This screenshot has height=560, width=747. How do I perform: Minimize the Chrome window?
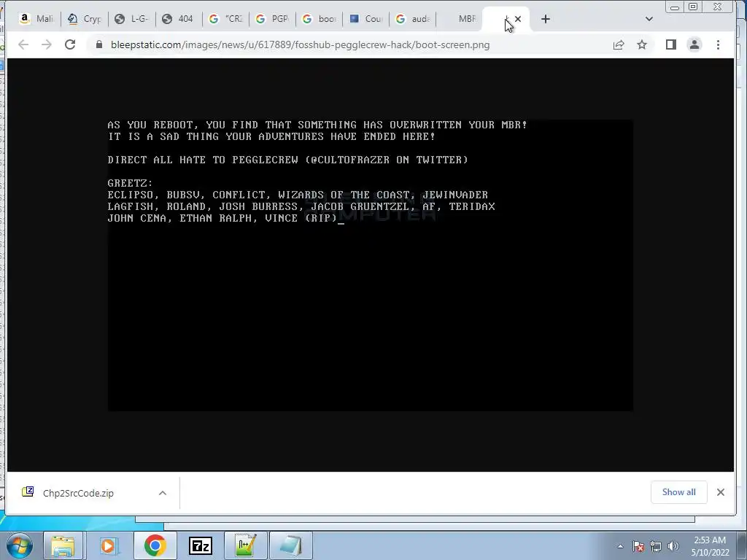tap(675, 7)
